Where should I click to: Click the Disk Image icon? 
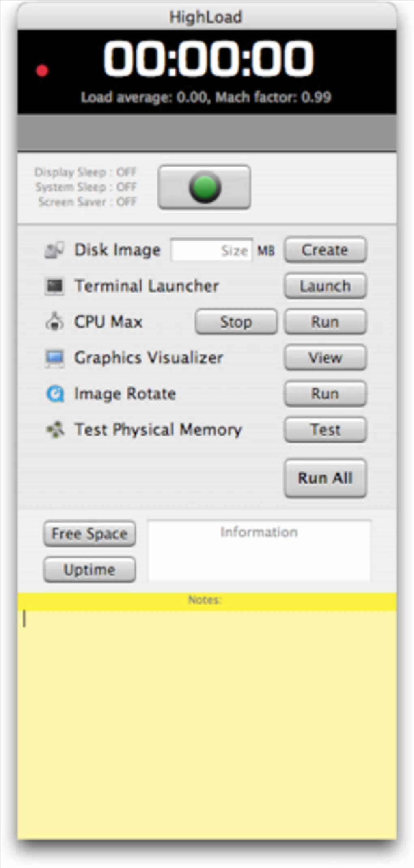[54, 250]
